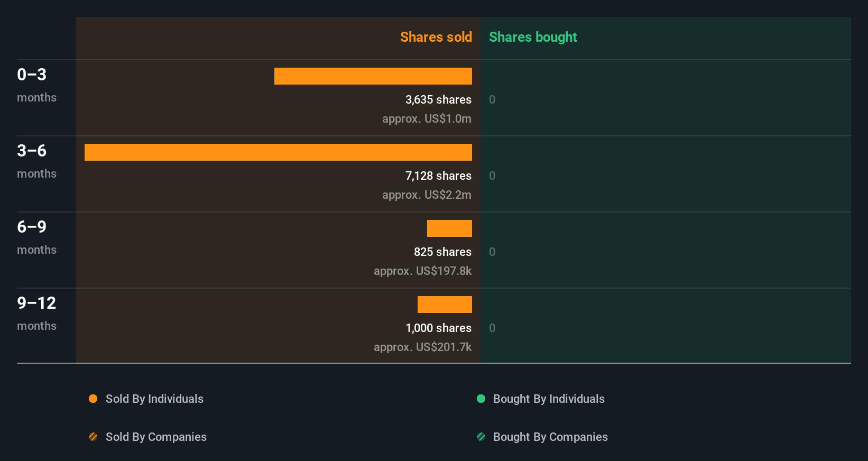Click the approx. US$201.7k value

[x=422, y=347]
